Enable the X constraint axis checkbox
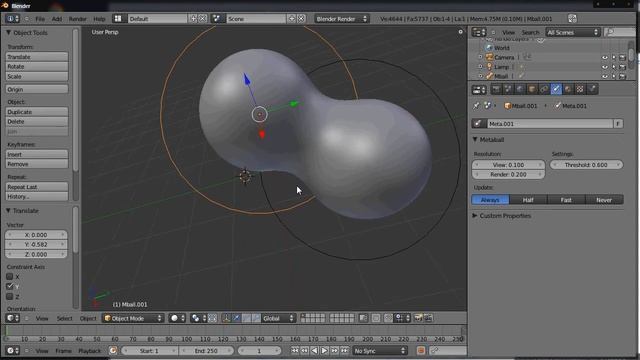640x360 pixels. point(10,276)
